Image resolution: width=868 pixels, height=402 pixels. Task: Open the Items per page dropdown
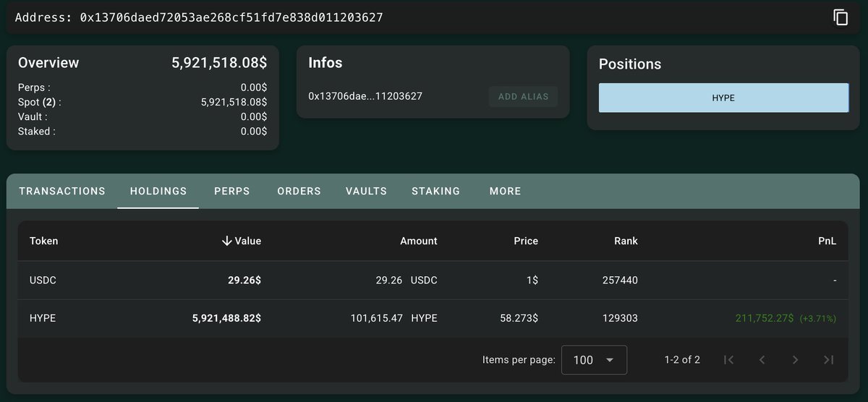click(594, 360)
